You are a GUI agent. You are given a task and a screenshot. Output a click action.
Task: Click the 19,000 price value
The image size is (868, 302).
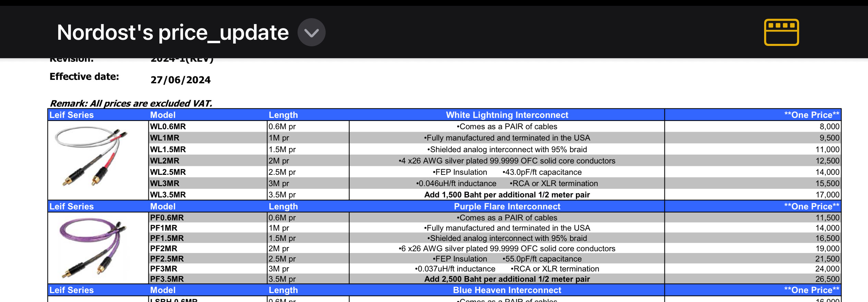(827, 249)
